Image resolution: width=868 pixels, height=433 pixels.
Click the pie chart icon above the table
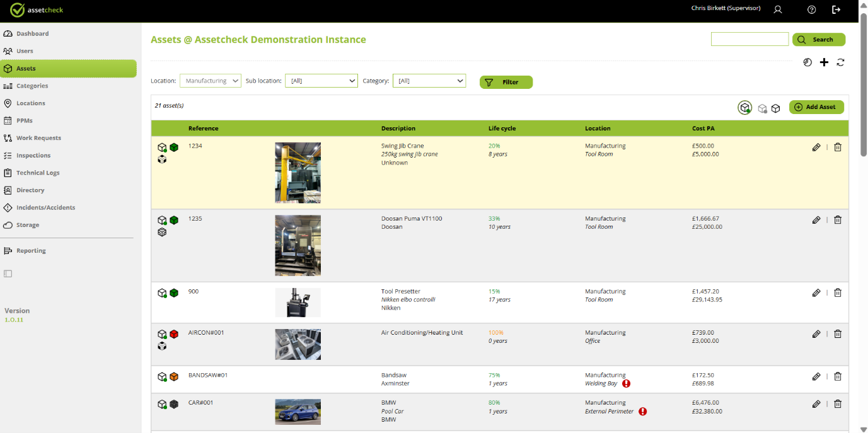[x=807, y=62]
